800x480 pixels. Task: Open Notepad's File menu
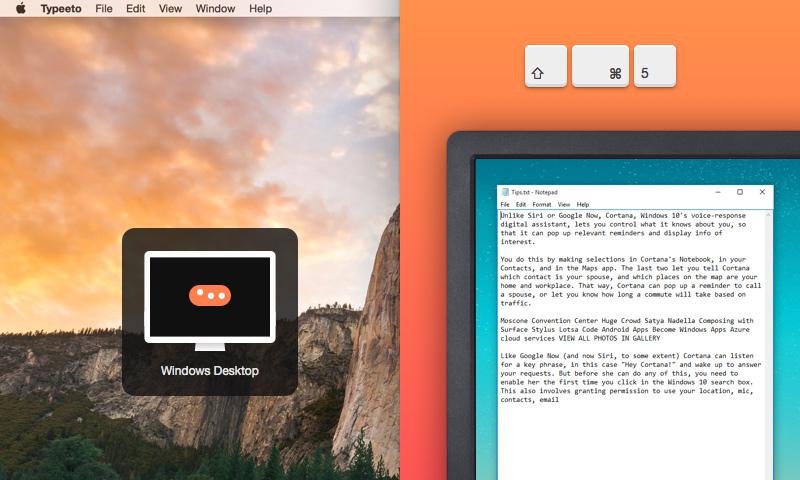[x=505, y=205]
